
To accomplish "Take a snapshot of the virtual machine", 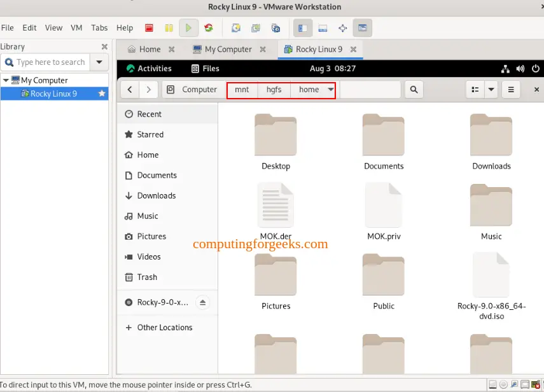I will 236,28.
